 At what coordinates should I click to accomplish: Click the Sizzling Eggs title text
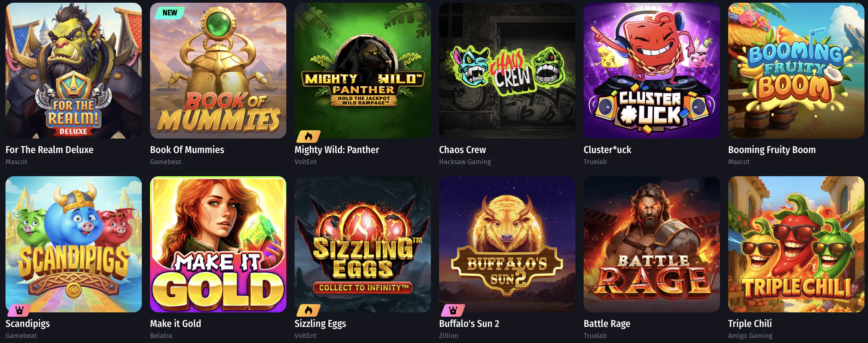[x=320, y=323]
